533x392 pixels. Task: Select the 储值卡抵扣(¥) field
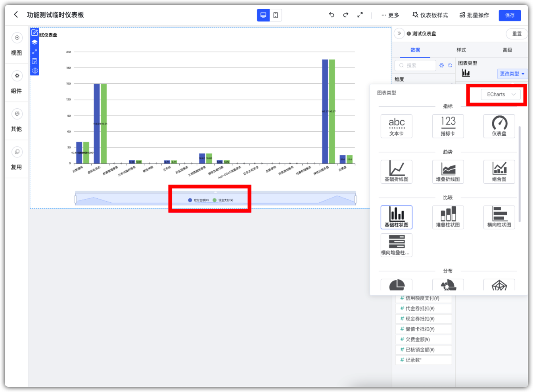[424, 329]
